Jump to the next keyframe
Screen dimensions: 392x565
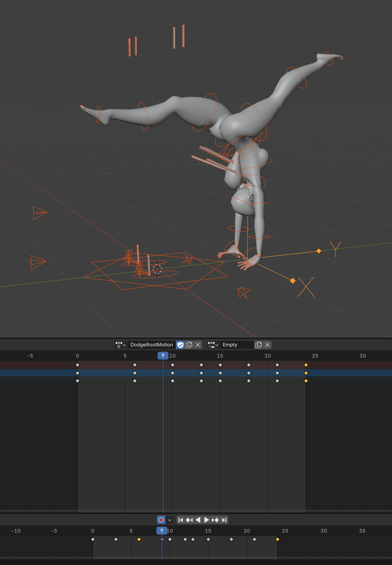215,520
